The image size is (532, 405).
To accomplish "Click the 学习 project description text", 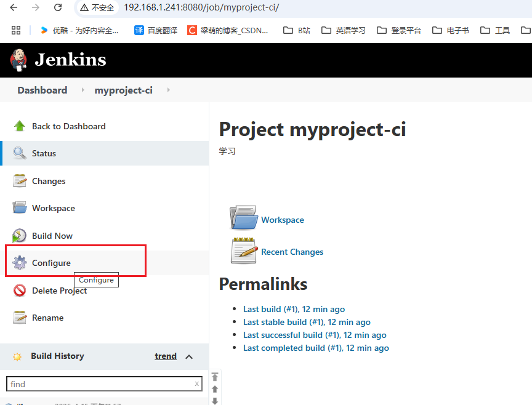I will click(x=227, y=151).
